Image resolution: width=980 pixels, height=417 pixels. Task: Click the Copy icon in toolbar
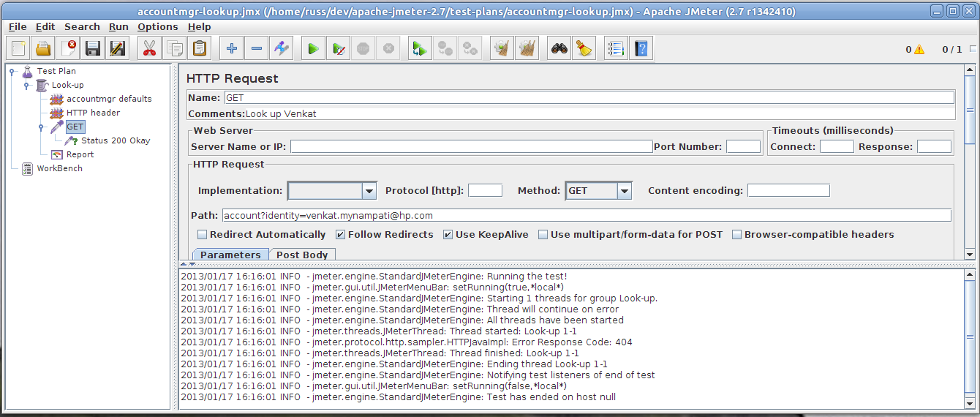pyautogui.click(x=174, y=49)
